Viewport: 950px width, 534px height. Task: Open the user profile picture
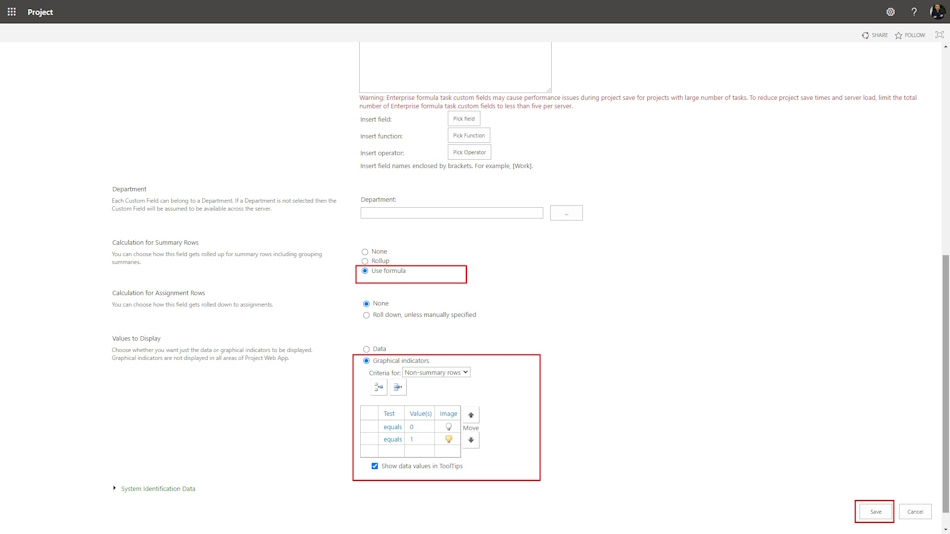pos(937,12)
